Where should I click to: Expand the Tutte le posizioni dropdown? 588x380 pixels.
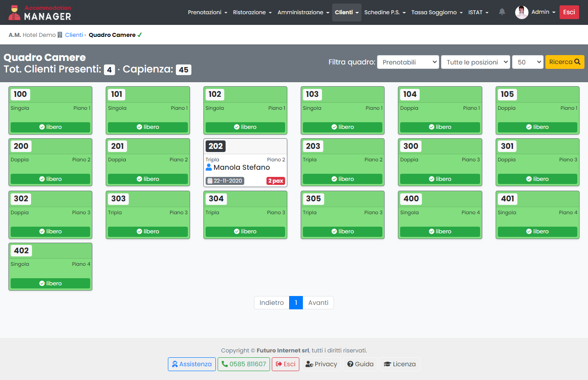475,62
